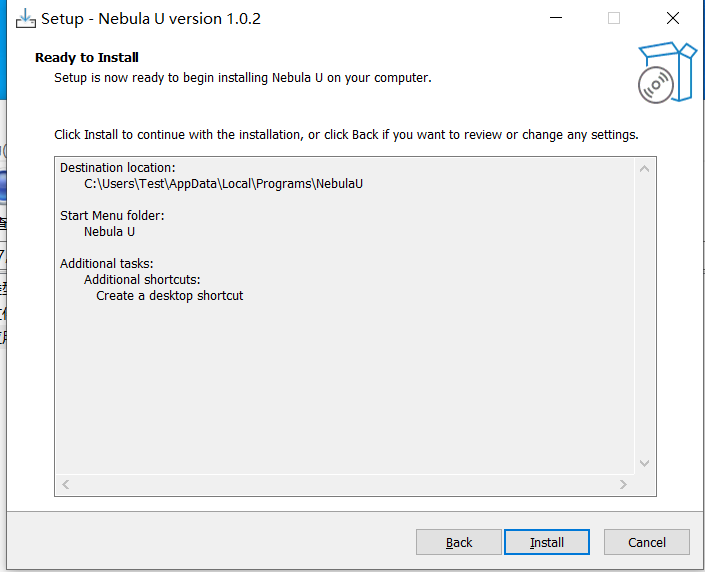Start installation with the Install button
Screen dimensions: 705x572
click(x=547, y=542)
